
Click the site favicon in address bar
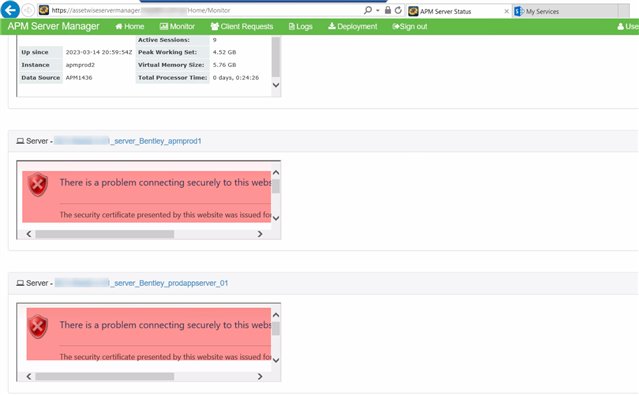pyautogui.click(x=44, y=10)
